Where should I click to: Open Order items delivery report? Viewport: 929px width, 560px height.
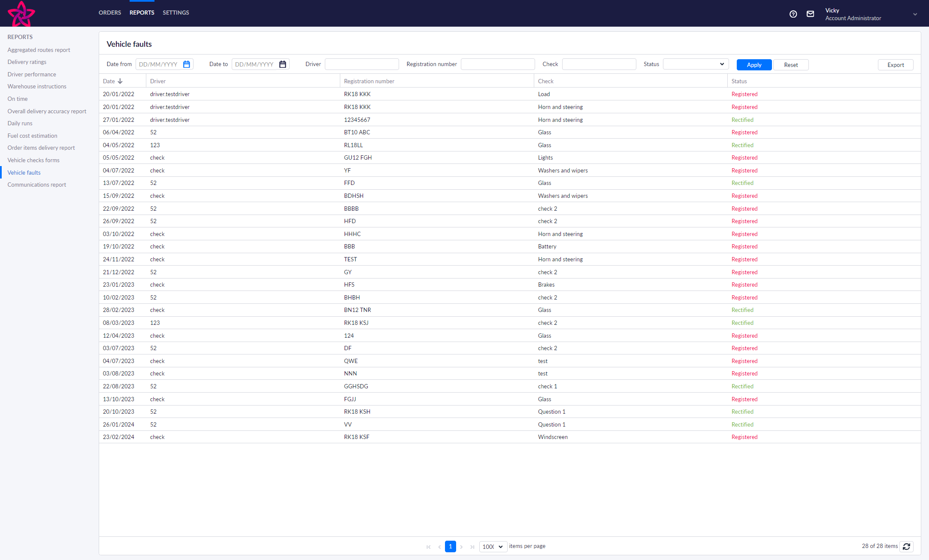click(41, 148)
